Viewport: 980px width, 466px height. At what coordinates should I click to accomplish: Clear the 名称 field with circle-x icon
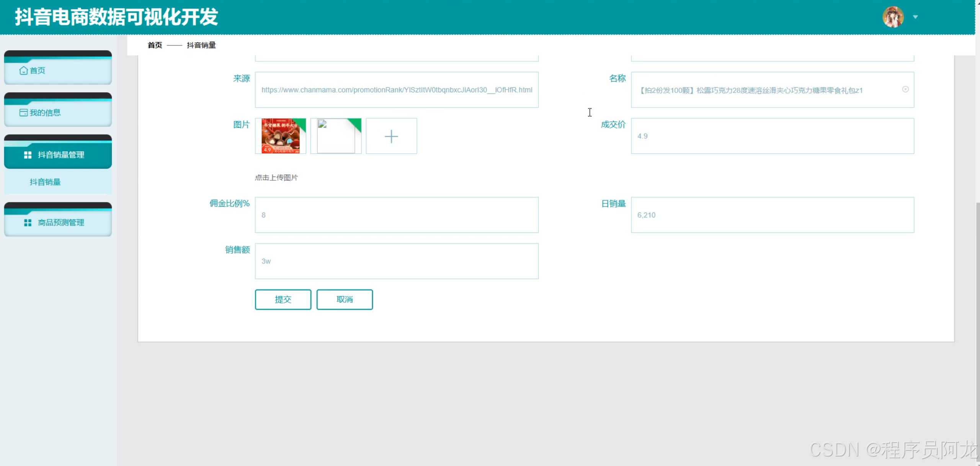tap(905, 90)
